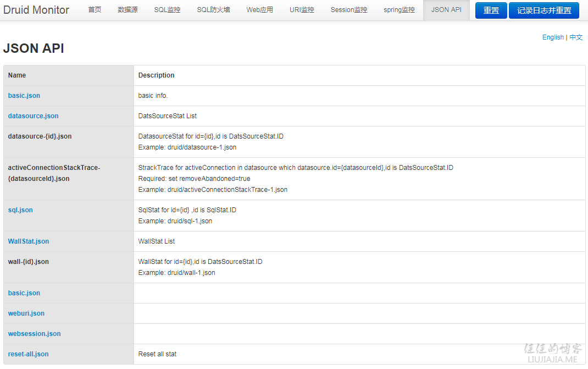Click the 记录日志并重置 button
588x369 pixels.
[x=543, y=10]
